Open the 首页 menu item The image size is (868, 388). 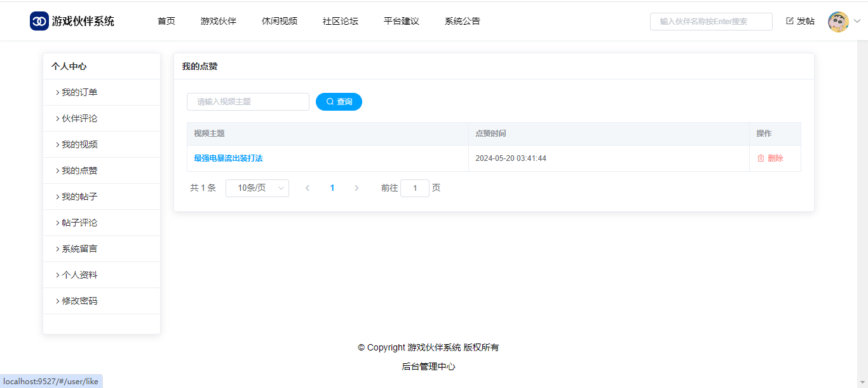[x=166, y=21]
